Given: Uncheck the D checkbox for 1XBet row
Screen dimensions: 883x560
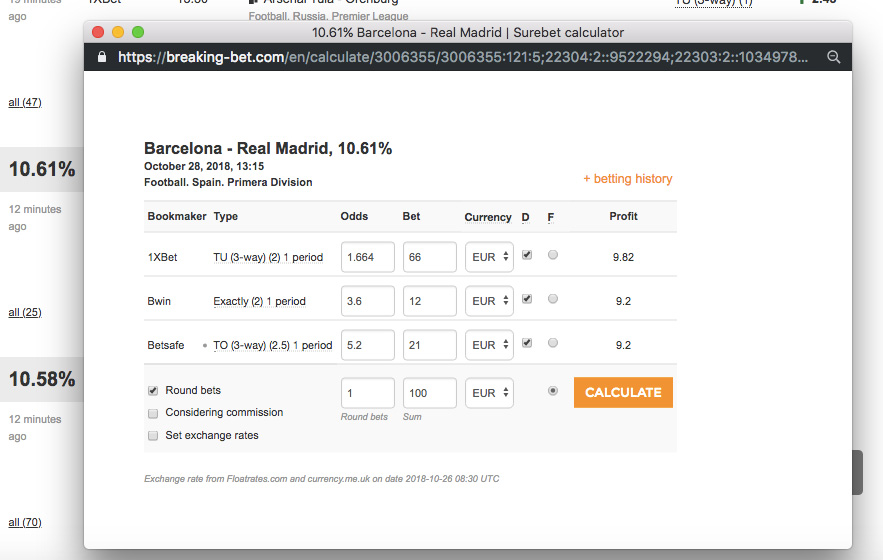Looking at the screenshot, I should (527, 255).
